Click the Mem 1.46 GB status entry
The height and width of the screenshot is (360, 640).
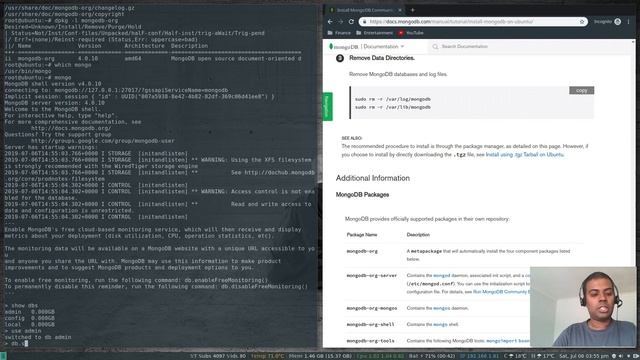pos(320,356)
